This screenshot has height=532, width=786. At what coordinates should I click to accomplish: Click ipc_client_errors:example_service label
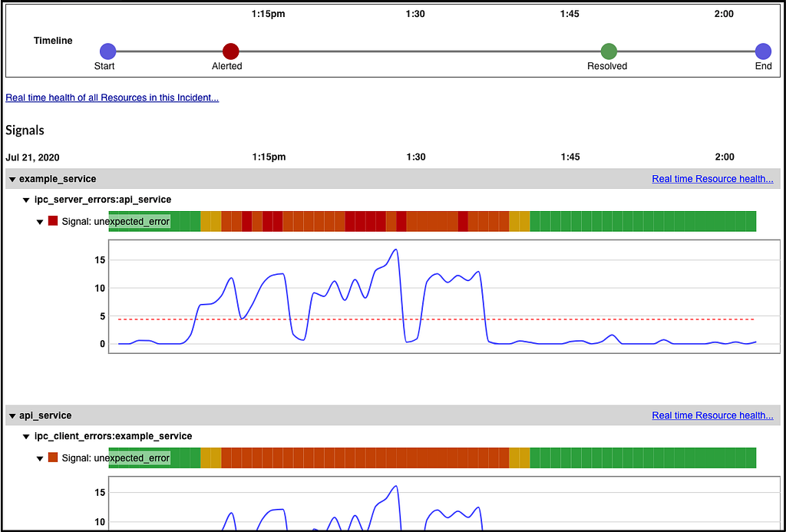[114, 436]
